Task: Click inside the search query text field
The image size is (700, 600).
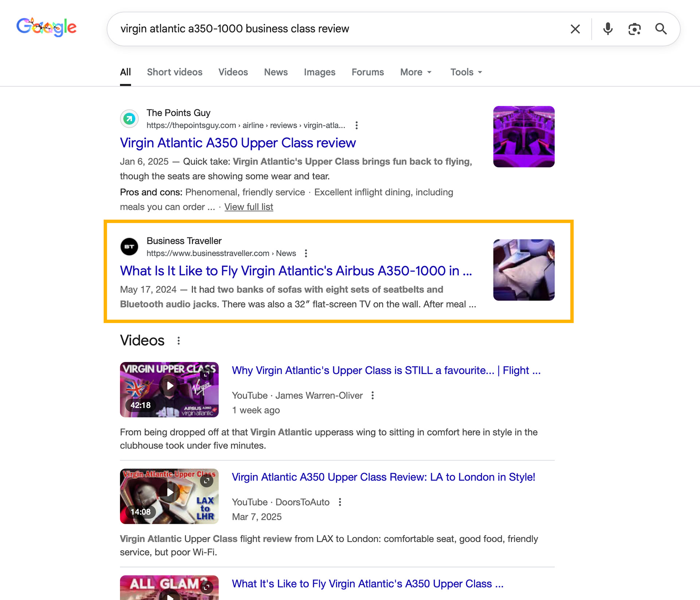Action: 328,29
